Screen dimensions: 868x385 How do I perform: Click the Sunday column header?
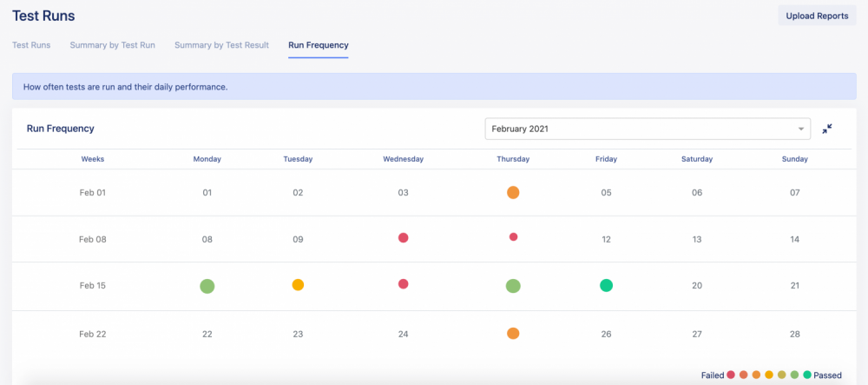coord(795,159)
